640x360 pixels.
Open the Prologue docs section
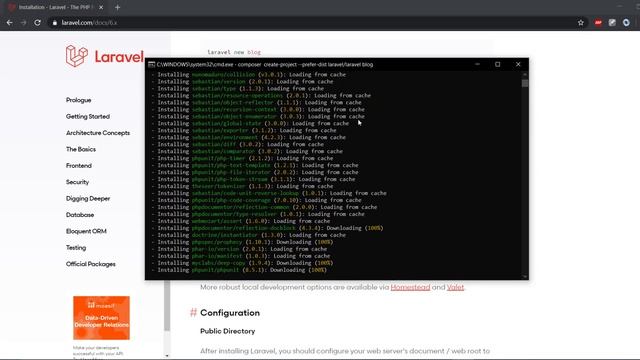tap(79, 100)
